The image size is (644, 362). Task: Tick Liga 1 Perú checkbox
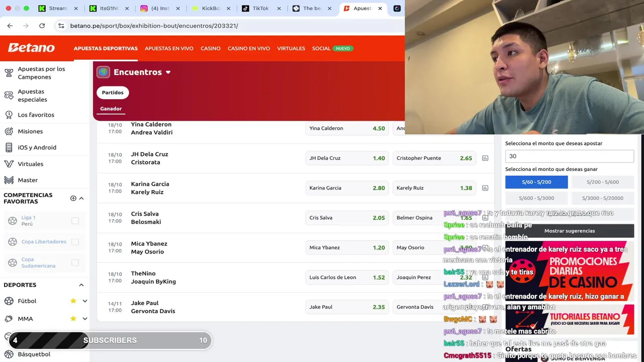[75, 221]
